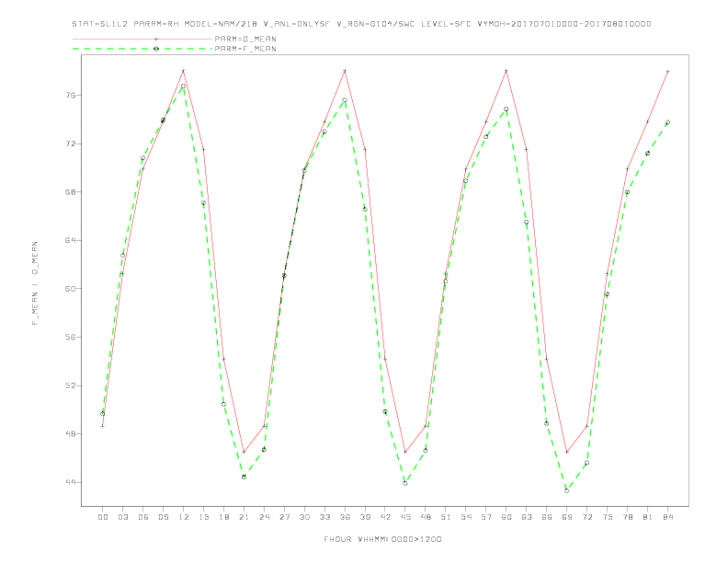Click the x-axis tick label 12
The height and width of the screenshot is (563, 728).
pos(184,517)
